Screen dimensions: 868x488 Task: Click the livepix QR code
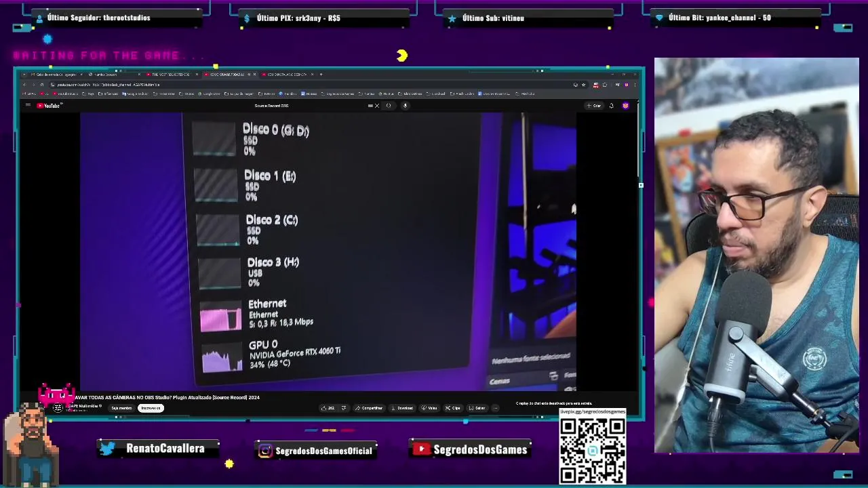tap(592, 450)
